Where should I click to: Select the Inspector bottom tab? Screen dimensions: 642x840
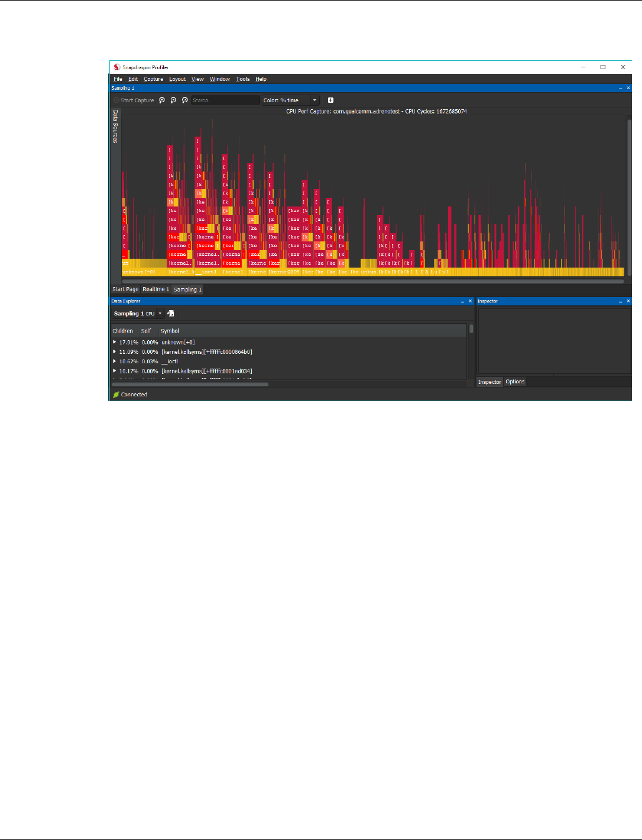click(x=489, y=382)
